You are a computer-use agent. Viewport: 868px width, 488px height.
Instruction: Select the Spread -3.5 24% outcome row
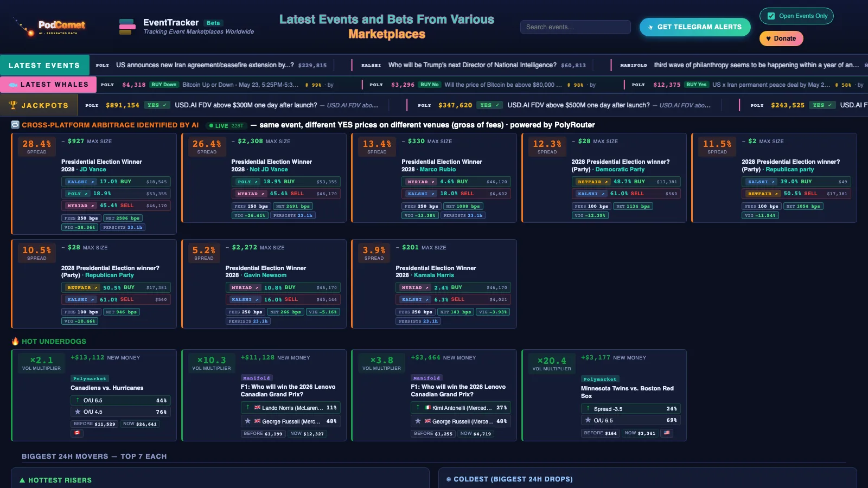631,408
